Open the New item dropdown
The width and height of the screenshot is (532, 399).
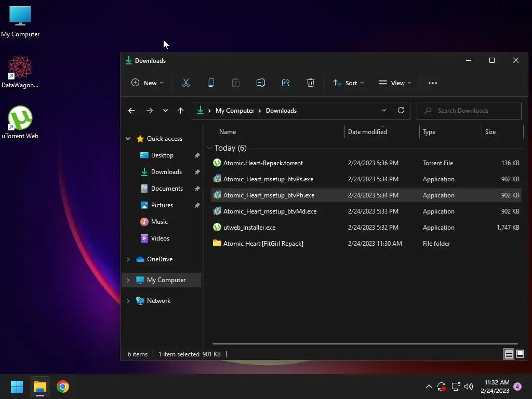click(148, 83)
